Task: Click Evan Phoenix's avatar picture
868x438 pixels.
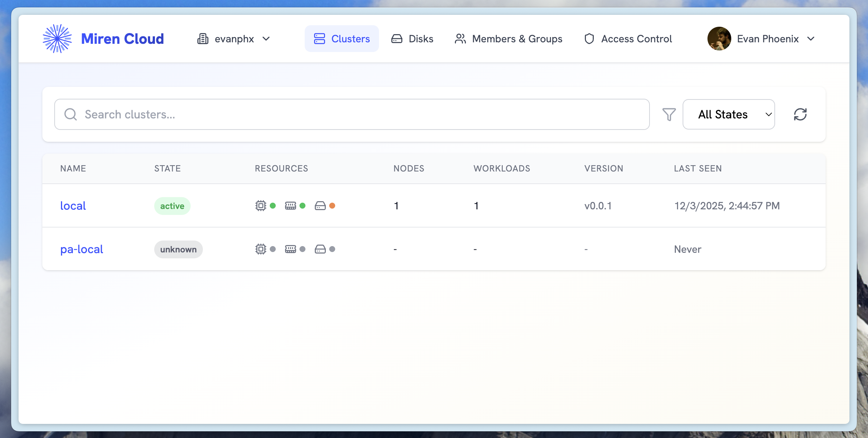Action: [719, 38]
